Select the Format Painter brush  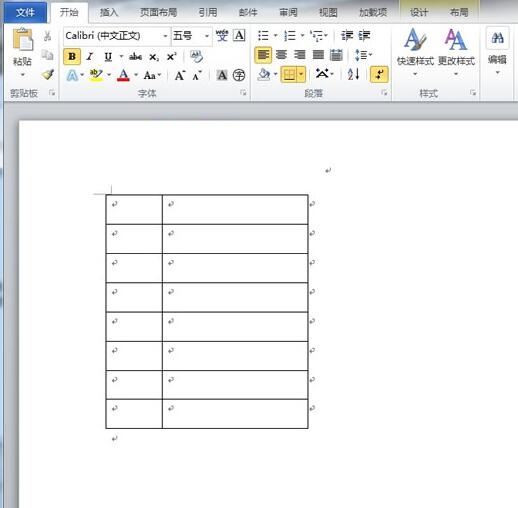48,74
